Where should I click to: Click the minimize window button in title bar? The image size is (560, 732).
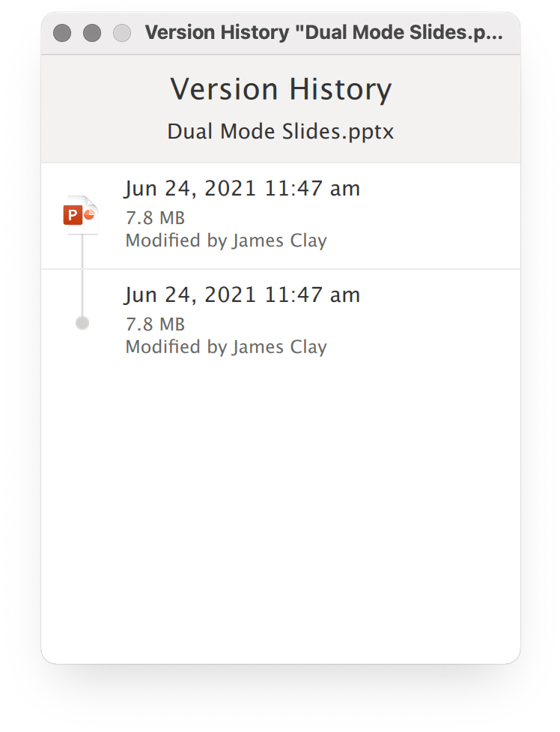pyautogui.click(x=92, y=33)
